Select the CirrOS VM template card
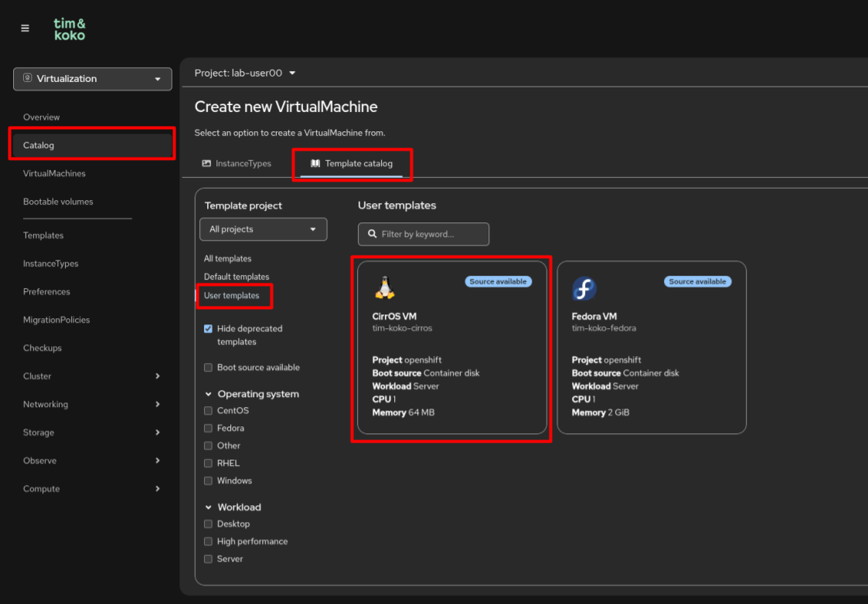This screenshot has height=604, width=868. (x=452, y=348)
